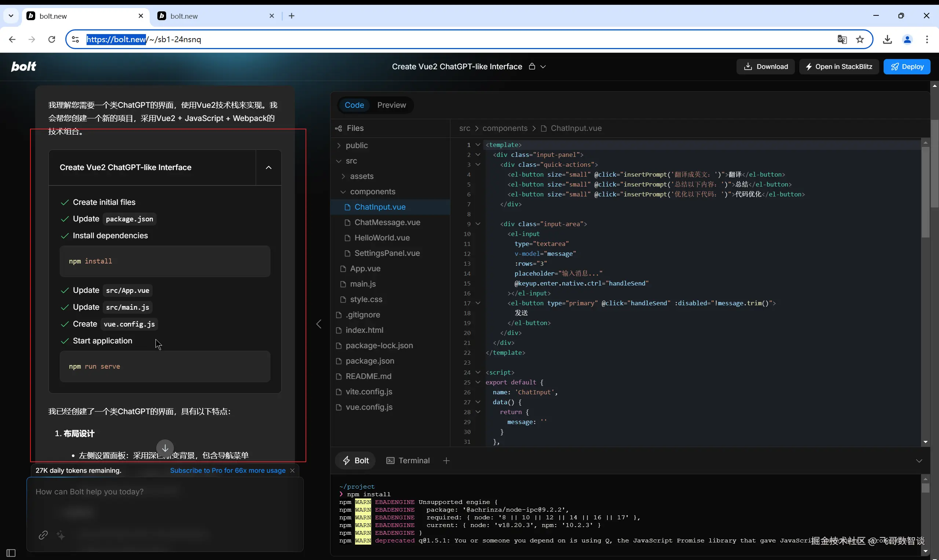Screen dimensions: 939x560
Task: Click the attach file paperclip icon
Action: click(x=43, y=535)
